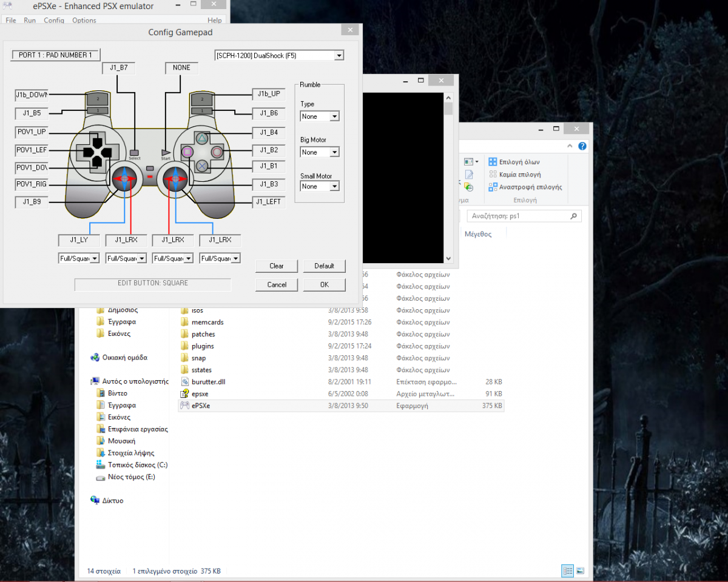Click the POV1_UP mapping box
The image size is (728, 582).
(x=31, y=132)
